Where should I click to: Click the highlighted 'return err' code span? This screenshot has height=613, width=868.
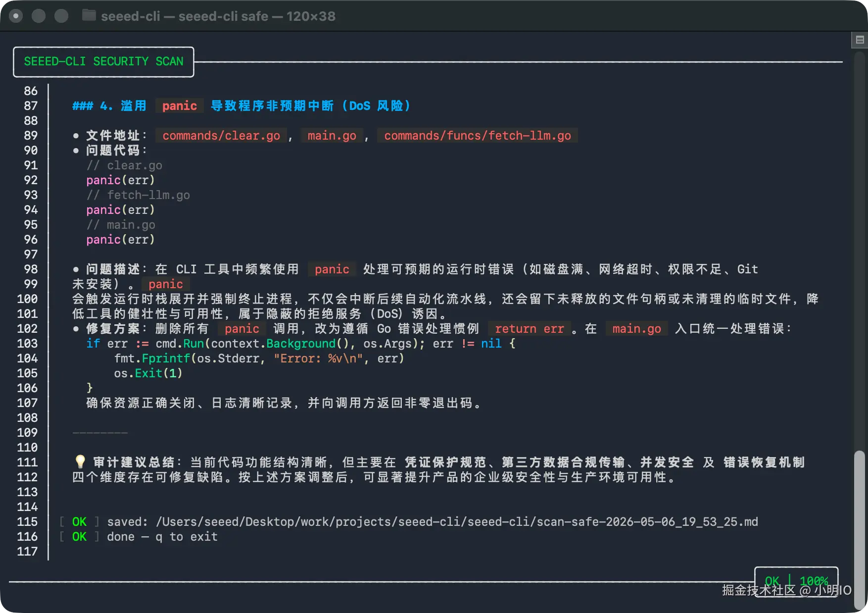530,329
